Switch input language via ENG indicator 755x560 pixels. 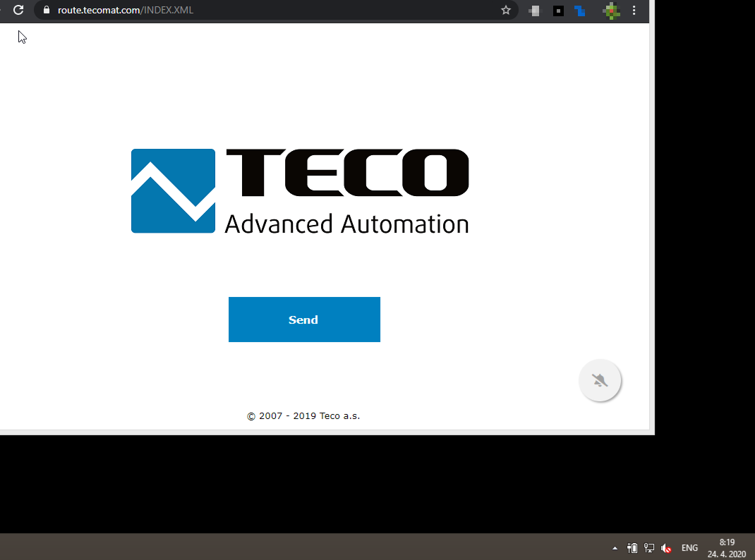689,548
